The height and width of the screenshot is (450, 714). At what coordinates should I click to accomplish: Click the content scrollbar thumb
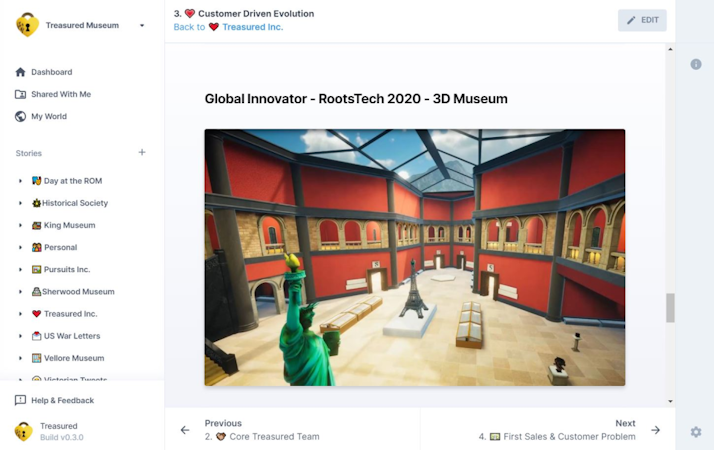point(670,308)
